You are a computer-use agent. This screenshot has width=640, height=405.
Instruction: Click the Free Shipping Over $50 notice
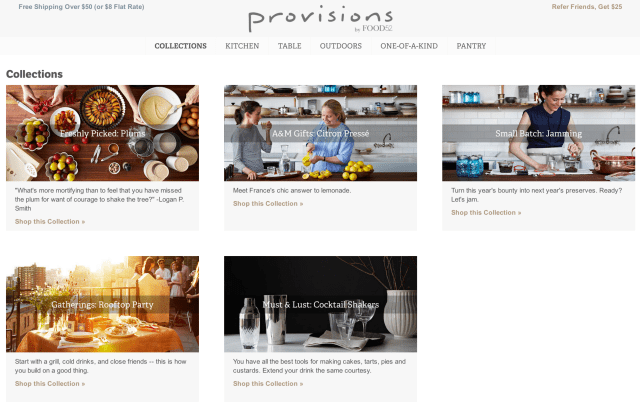(81, 7)
